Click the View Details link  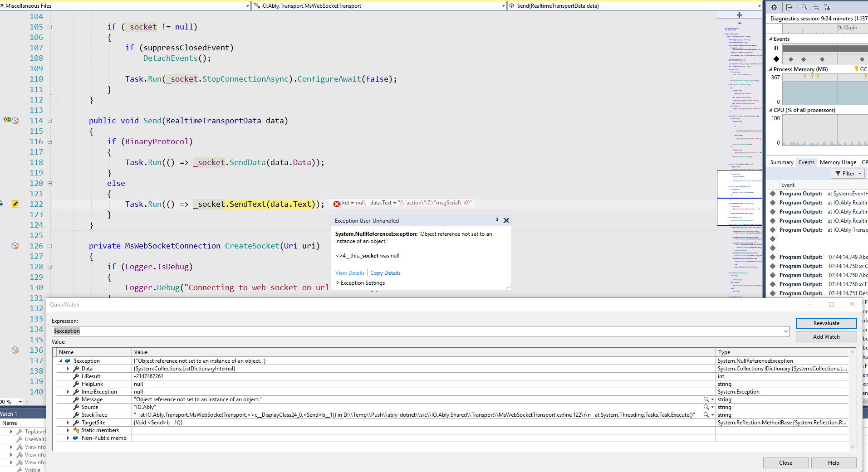click(350, 273)
